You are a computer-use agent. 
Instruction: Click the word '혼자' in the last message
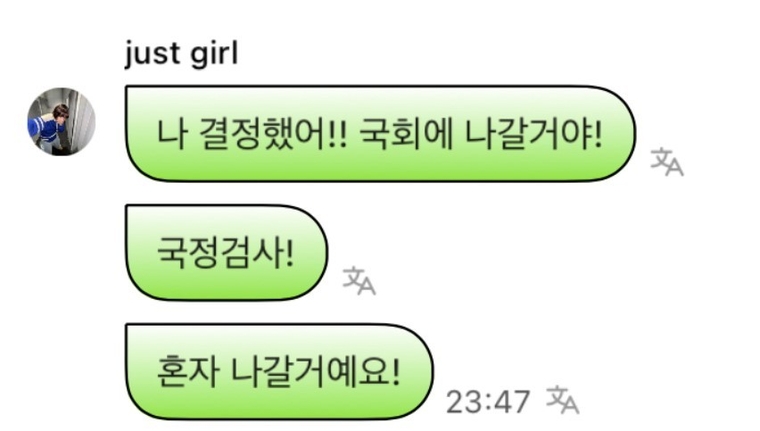[x=188, y=372]
